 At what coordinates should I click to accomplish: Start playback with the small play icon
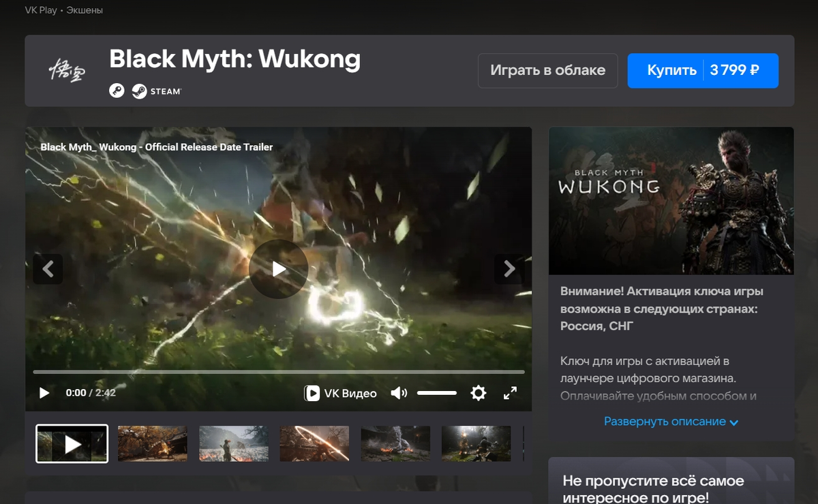coord(44,393)
